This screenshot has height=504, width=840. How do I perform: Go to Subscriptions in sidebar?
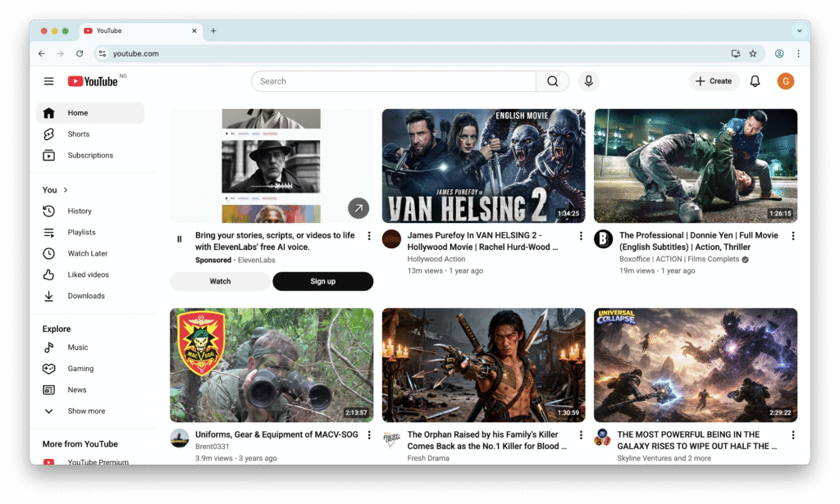click(x=90, y=156)
